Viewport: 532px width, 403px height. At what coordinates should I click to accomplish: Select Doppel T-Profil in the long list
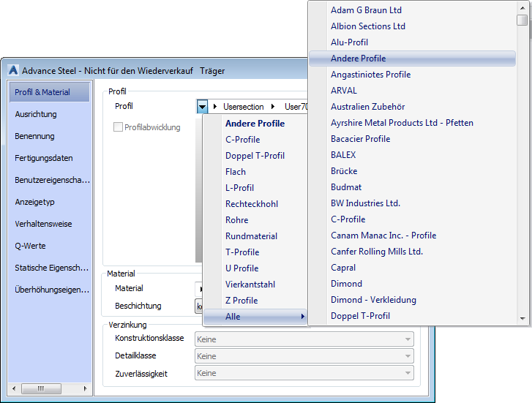[x=412, y=316]
